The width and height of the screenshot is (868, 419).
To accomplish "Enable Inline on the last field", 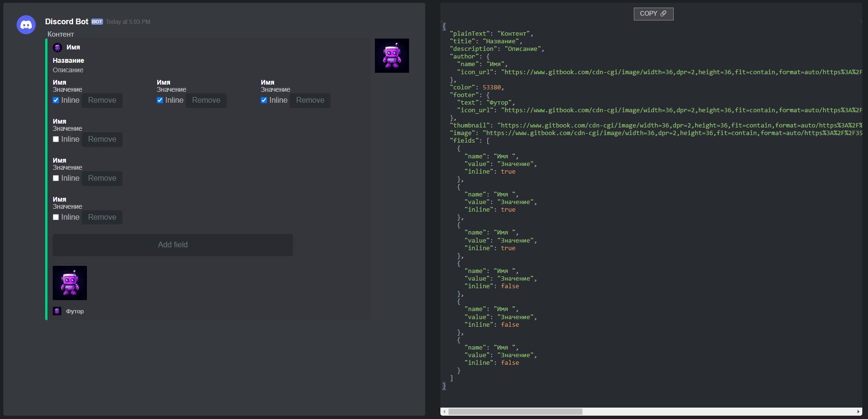I will [x=56, y=217].
